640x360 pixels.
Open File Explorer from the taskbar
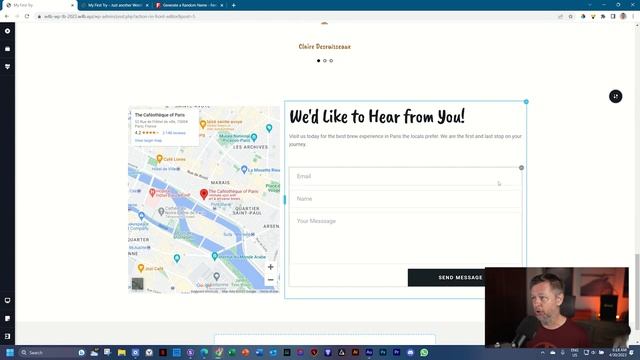pyautogui.click(x=122, y=352)
